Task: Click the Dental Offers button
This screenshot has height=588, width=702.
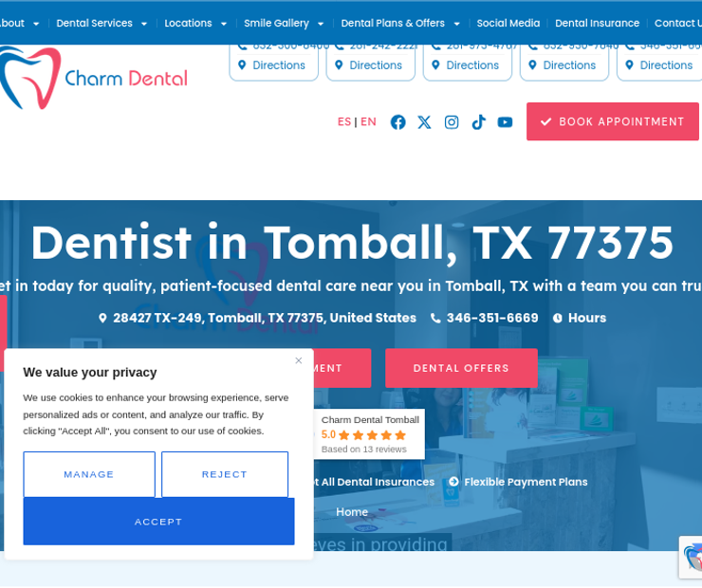Action: (461, 368)
